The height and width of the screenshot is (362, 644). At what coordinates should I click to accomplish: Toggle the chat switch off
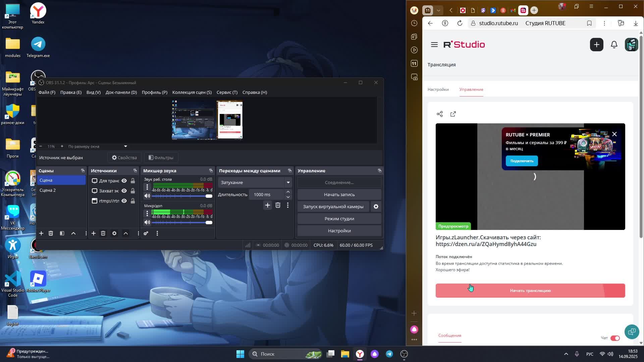tap(615, 338)
